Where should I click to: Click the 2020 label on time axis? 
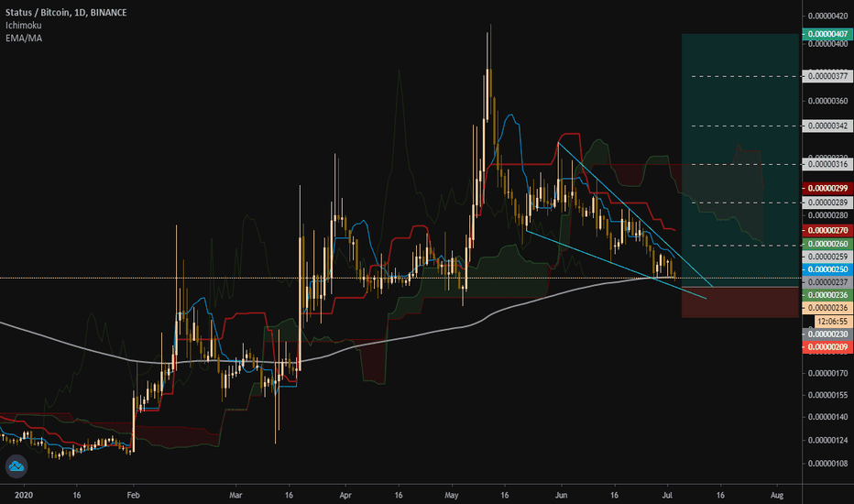point(24,495)
